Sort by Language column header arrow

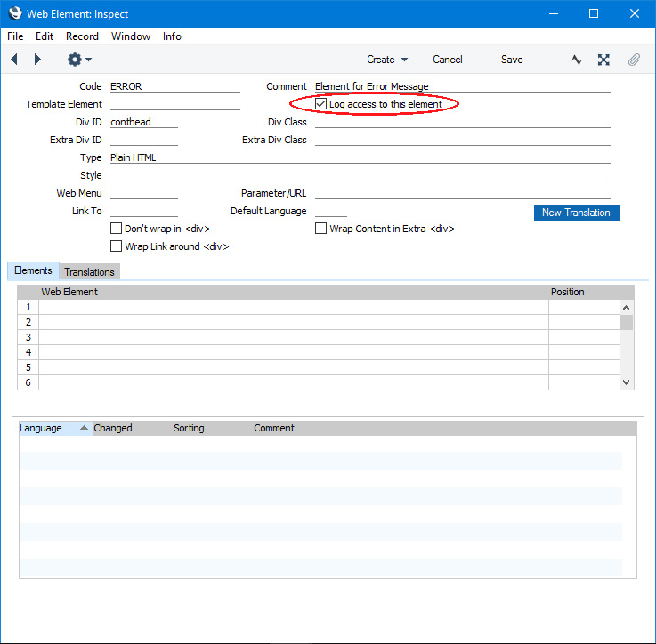[x=84, y=427]
